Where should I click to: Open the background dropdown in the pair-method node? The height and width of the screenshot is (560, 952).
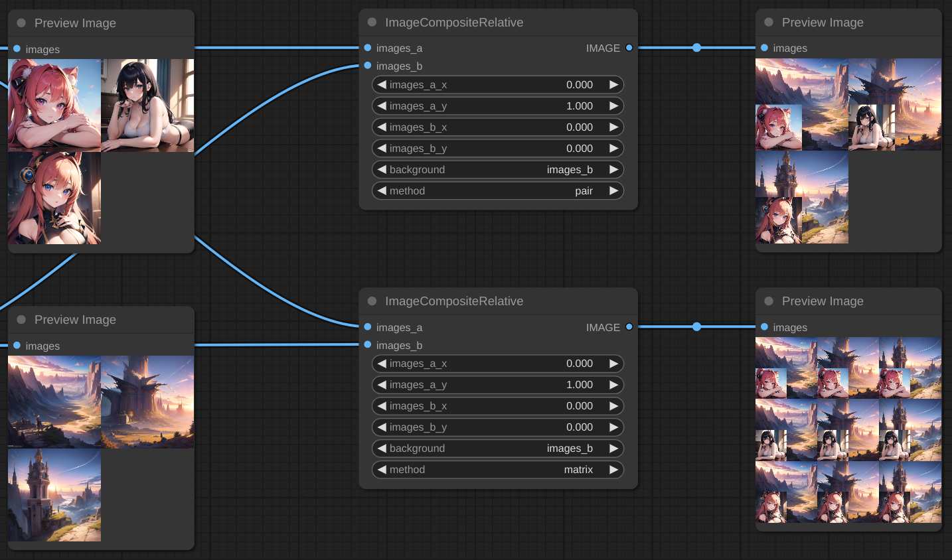497,170
